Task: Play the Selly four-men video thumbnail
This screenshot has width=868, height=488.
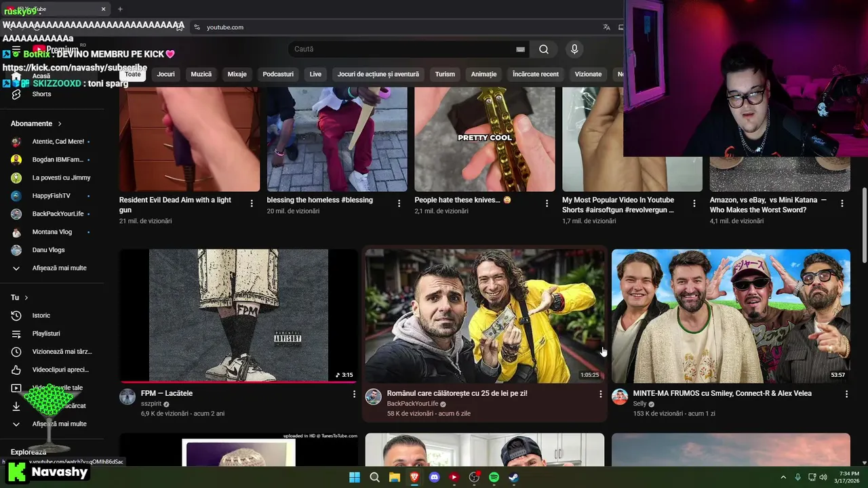Action: 731,315
